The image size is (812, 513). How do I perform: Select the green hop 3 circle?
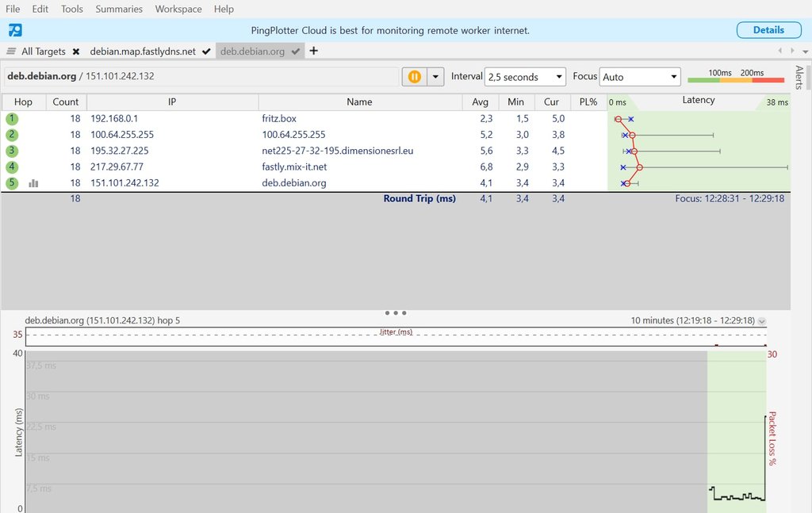pos(11,151)
